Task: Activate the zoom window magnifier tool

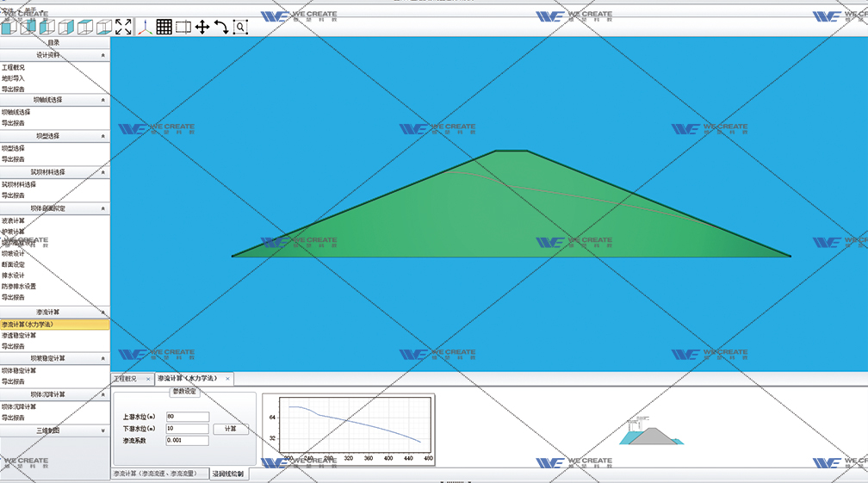Action: point(240,27)
